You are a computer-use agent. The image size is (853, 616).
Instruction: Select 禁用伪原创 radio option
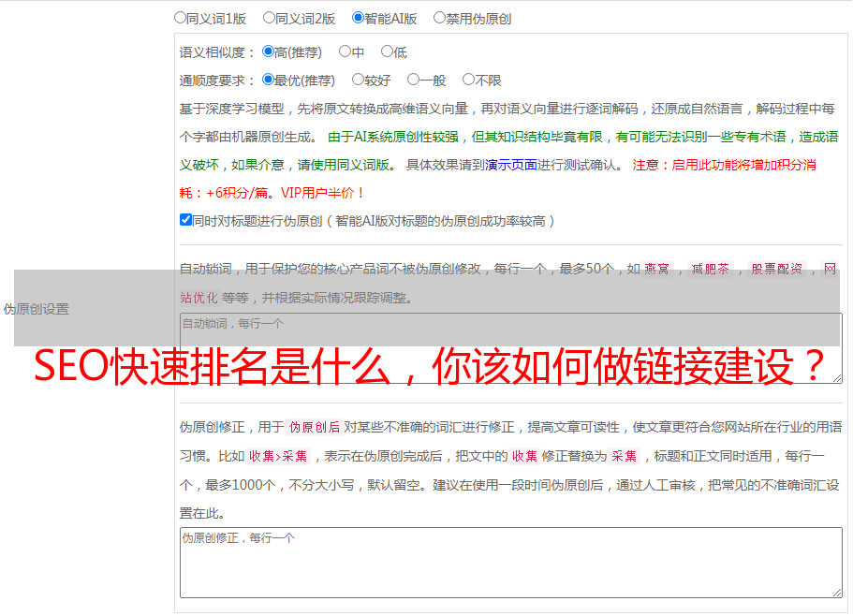pos(439,18)
